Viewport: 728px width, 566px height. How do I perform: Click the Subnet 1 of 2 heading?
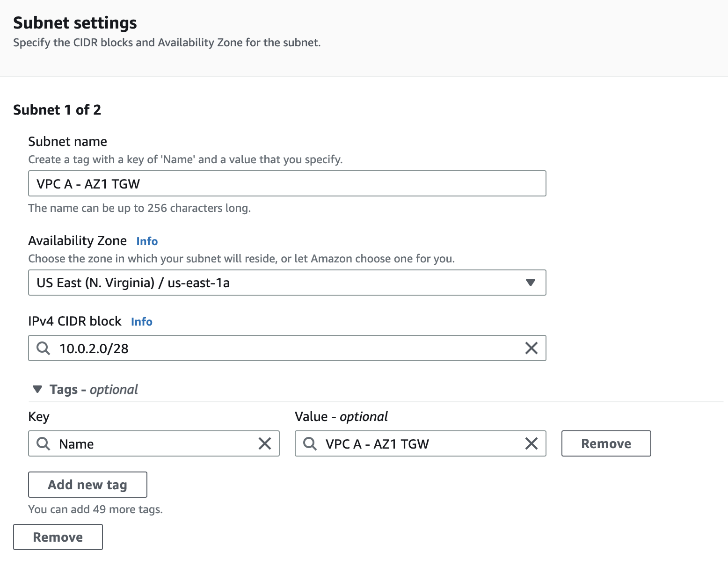coord(57,110)
